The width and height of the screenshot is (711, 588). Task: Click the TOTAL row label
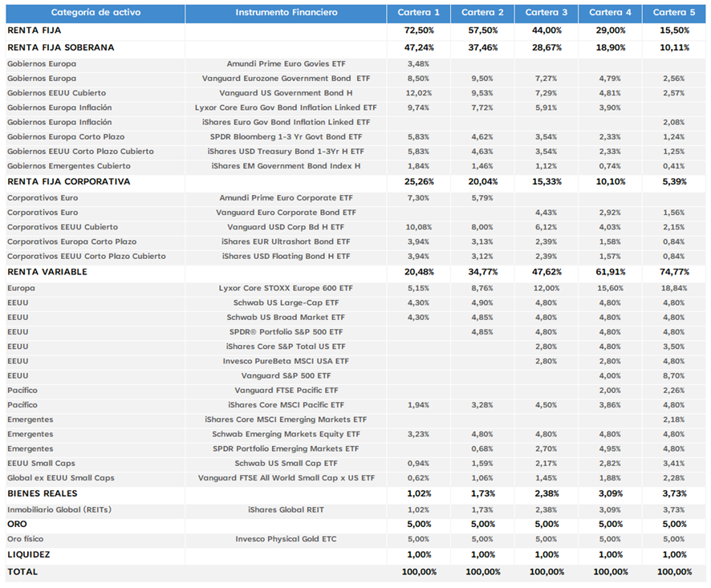pyautogui.click(x=22, y=572)
